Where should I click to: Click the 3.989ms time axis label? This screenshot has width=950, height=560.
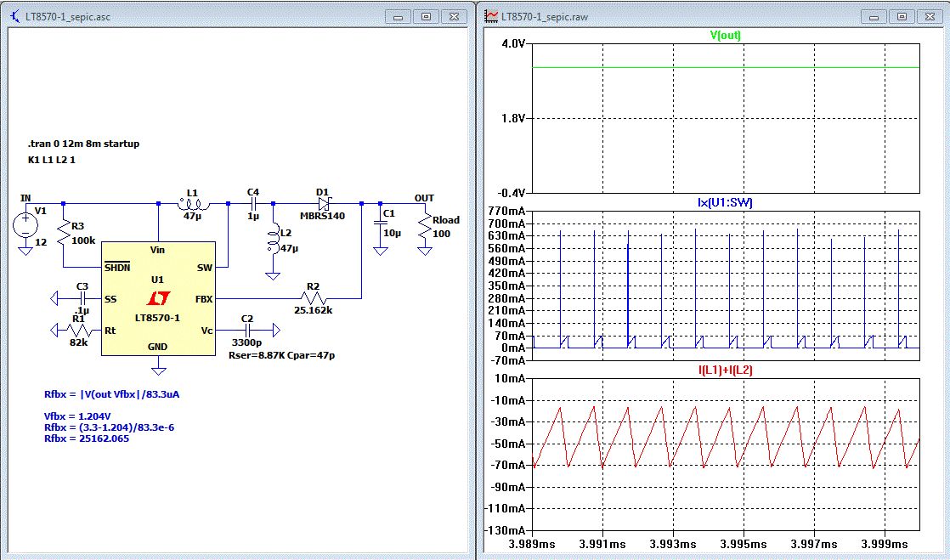533,543
